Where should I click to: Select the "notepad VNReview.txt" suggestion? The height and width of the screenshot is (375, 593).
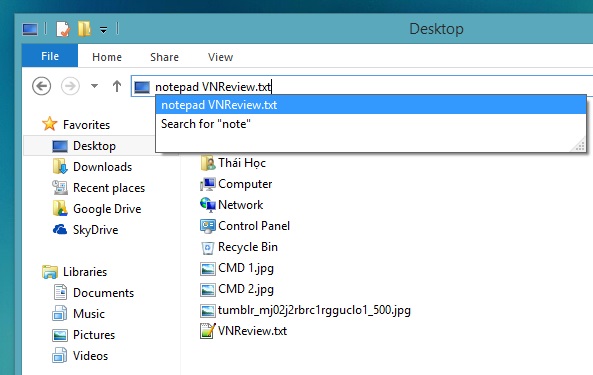coord(371,105)
